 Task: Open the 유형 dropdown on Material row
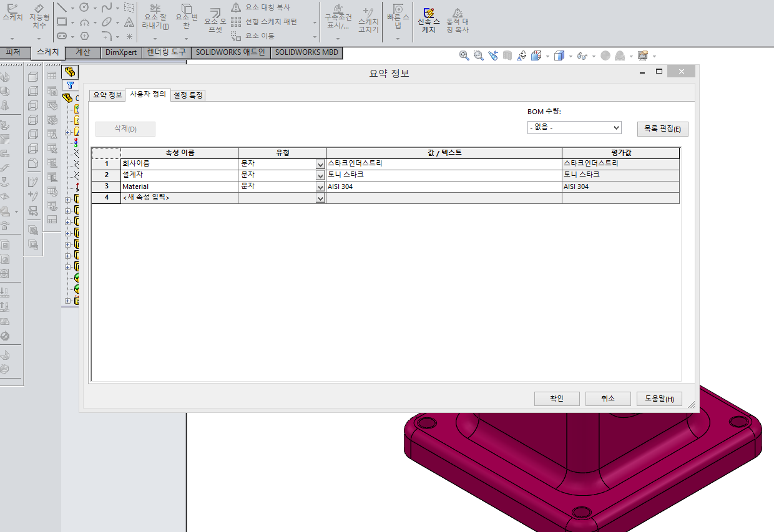pos(320,186)
